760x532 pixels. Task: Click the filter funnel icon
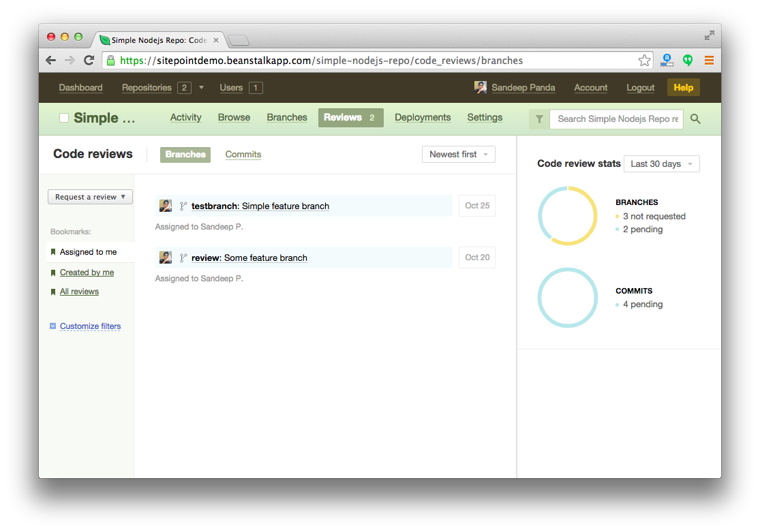coord(539,119)
